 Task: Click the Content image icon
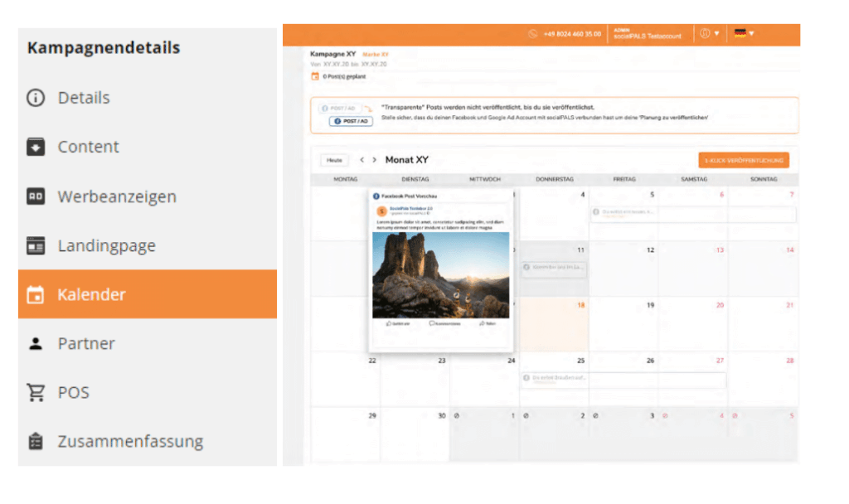tap(34, 147)
